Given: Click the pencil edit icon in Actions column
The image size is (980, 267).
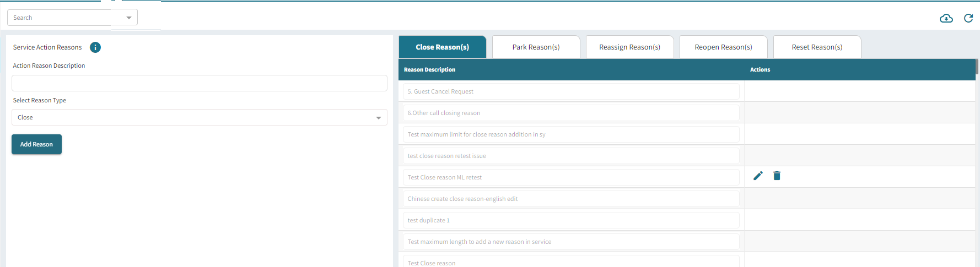Looking at the screenshot, I should (758, 176).
